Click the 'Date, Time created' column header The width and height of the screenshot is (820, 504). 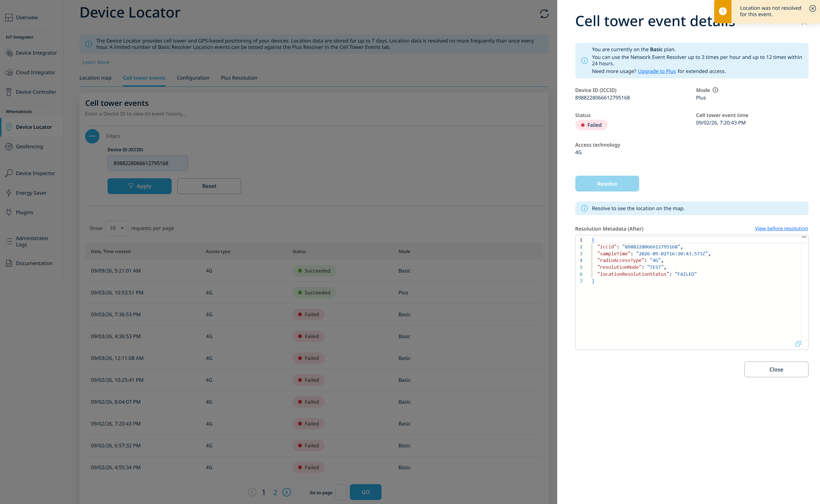click(x=111, y=252)
